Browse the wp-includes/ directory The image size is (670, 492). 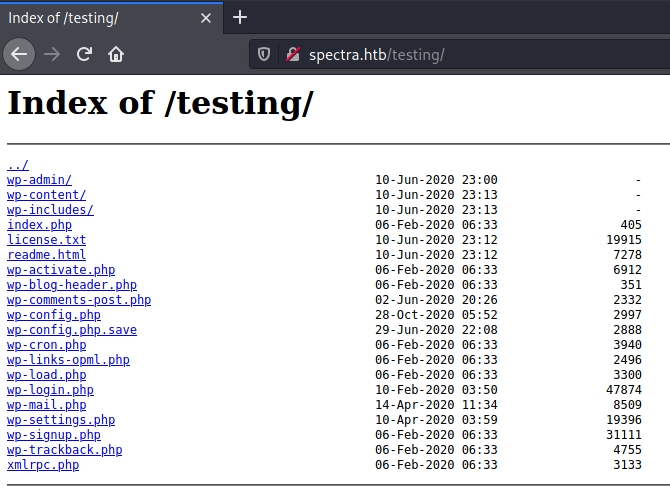point(50,210)
